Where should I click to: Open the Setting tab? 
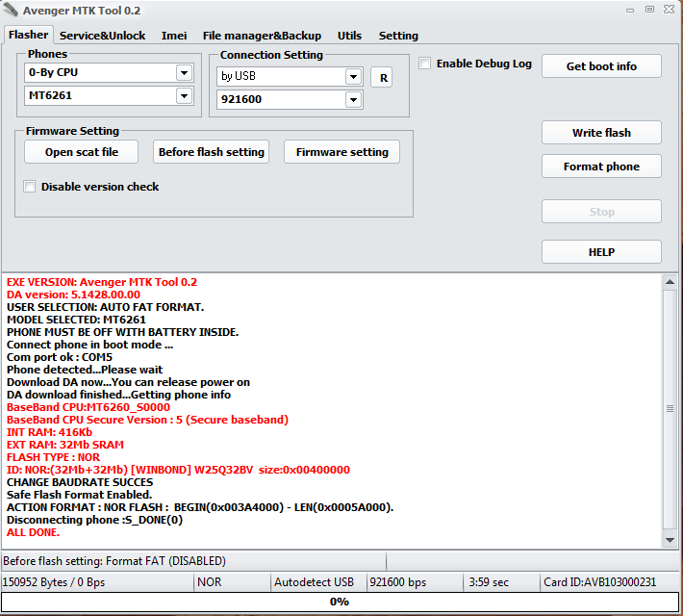tap(398, 36)
